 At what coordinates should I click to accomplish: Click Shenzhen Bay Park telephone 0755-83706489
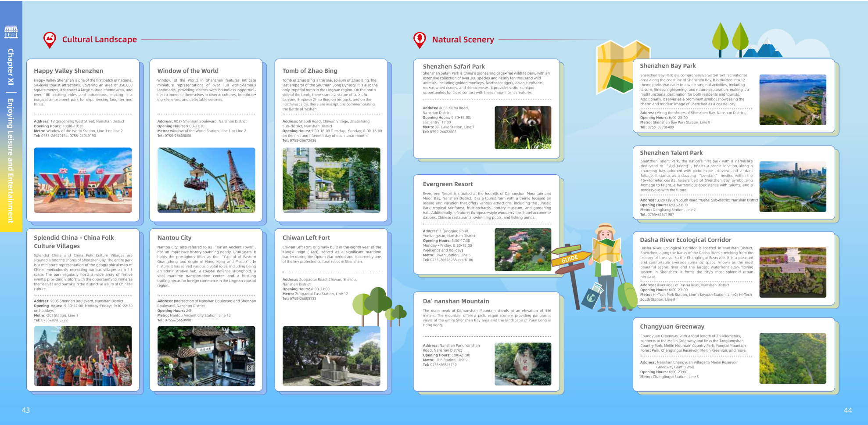coord(657,127)
